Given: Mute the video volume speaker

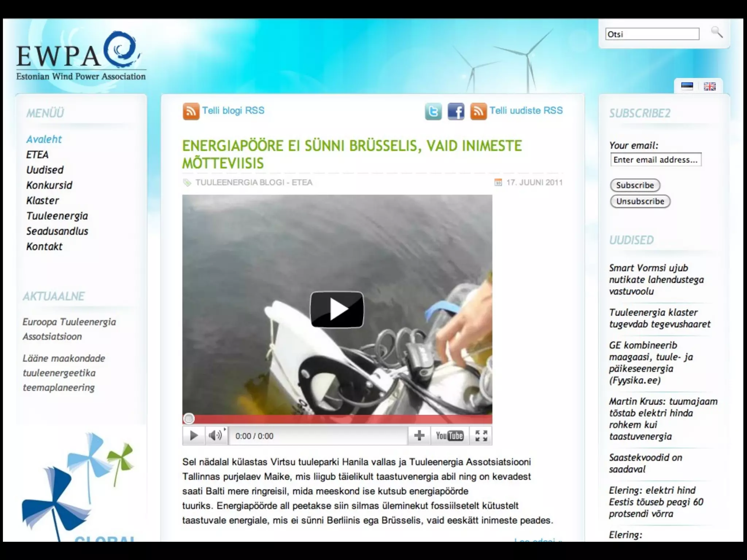Looking at the screenshot, I should [x=215, y=436].
